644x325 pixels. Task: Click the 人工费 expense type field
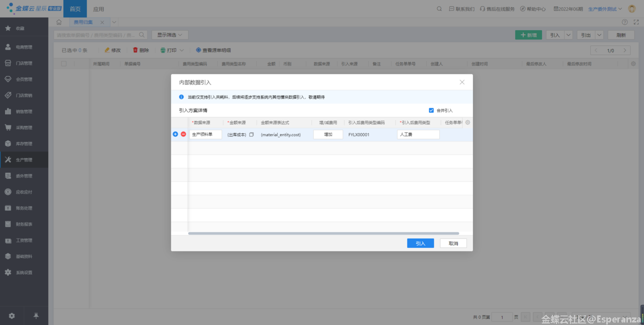(x=418, y=135)
